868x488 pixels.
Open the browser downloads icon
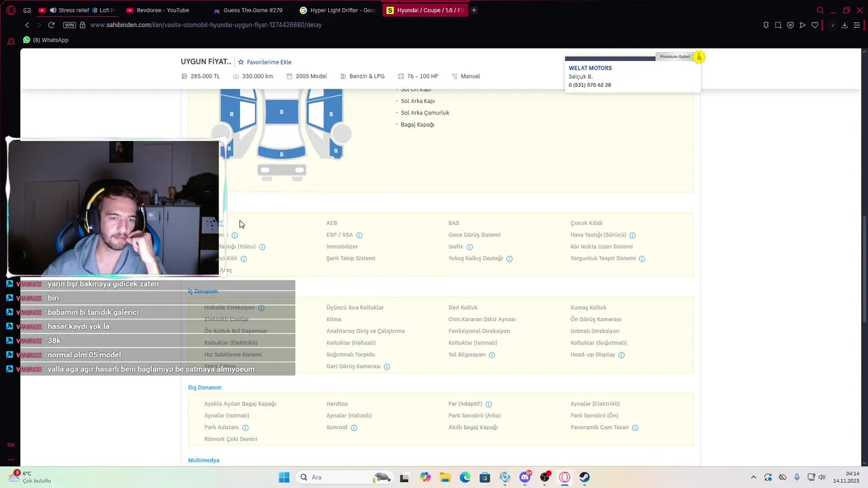tap(844, 25)
